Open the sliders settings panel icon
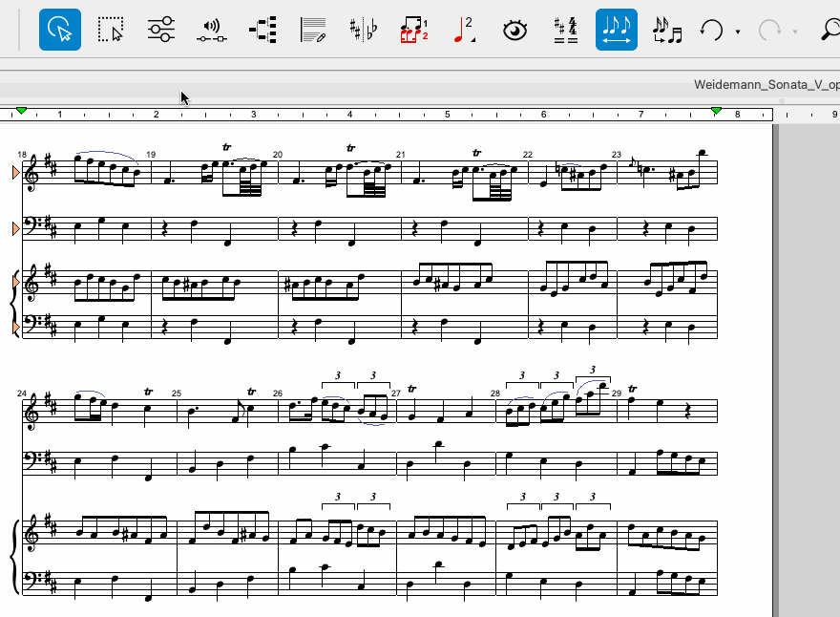Viewport: 840px width, 617px height. pyautogui.click(x=160, y=30)
